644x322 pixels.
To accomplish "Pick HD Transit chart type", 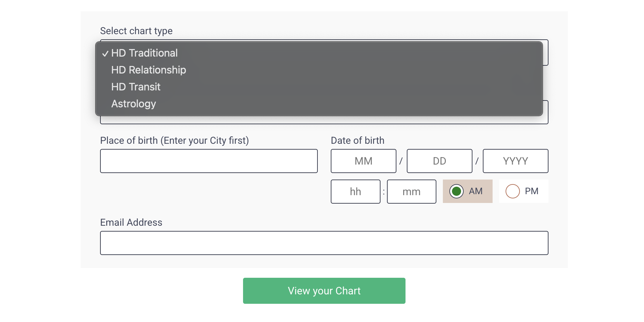I will pyautogui.click(x=319, y=87).
